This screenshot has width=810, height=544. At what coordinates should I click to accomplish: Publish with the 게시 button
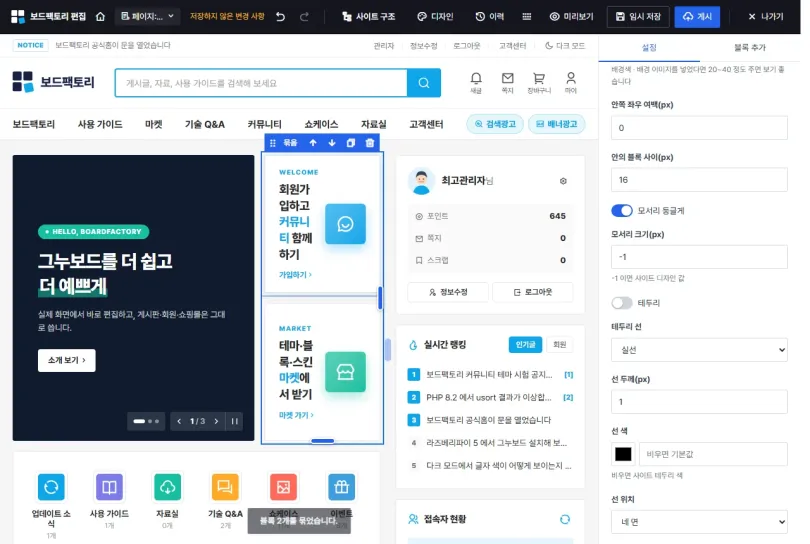click(x=697, y=17)
